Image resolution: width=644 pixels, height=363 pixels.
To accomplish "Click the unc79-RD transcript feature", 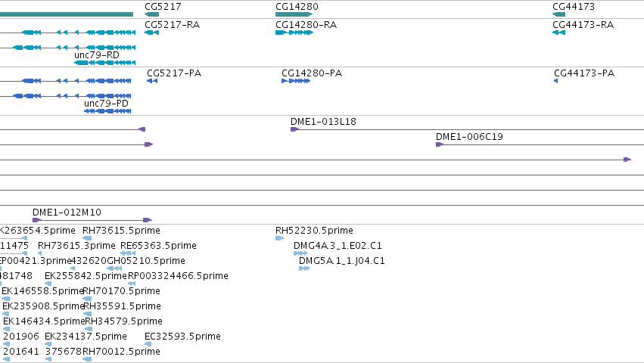I will pyautogui.click(x=104, y=63).
